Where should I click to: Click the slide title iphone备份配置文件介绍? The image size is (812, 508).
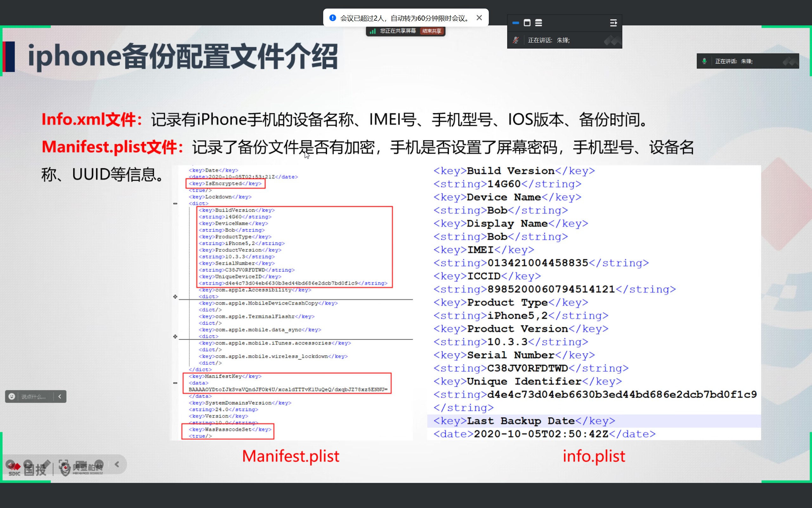tap(183, 57)
